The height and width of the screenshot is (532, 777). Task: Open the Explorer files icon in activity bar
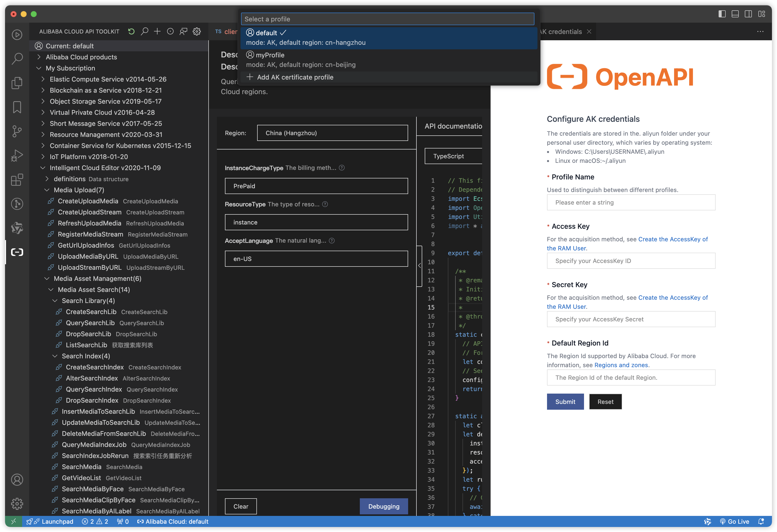(17, 83)
